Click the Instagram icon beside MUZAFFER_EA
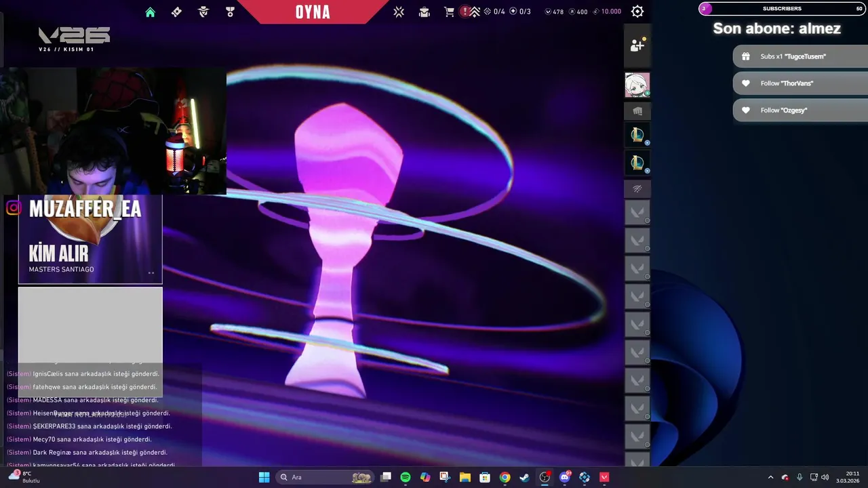Screen dimensions: 868x488 click(x=14, y=208)
